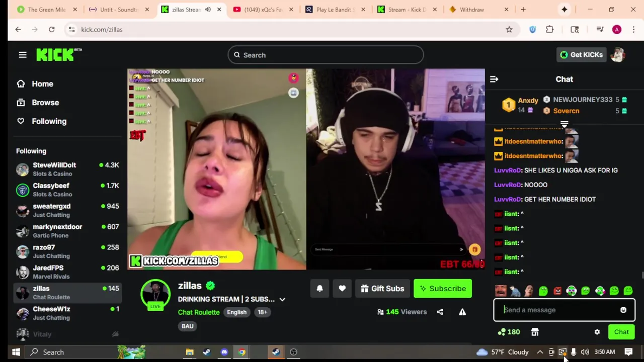Click the address bar URL kick.com/zillas
The width and height of the screenshot is (644, 362).
pyautogui.click(x=102, y=30)
